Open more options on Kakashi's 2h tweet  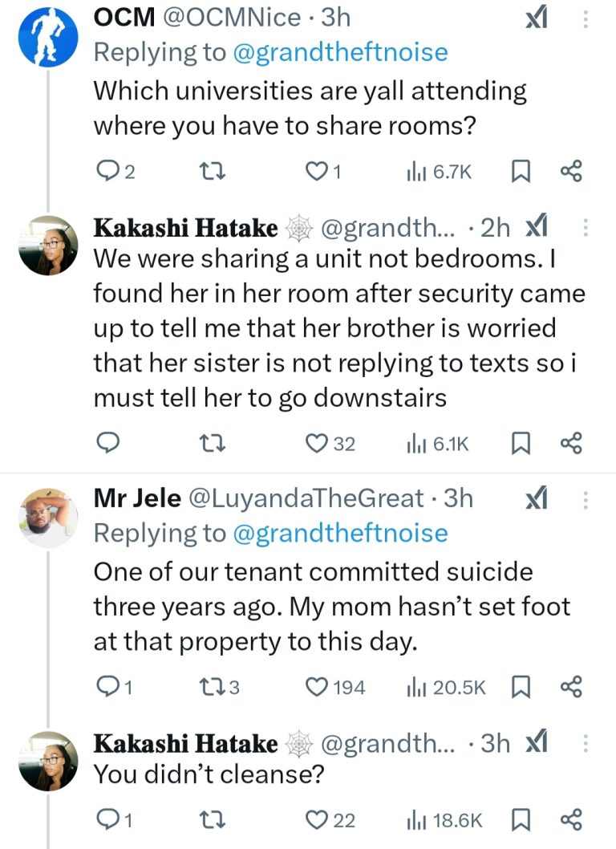click(x=585, y=229)
